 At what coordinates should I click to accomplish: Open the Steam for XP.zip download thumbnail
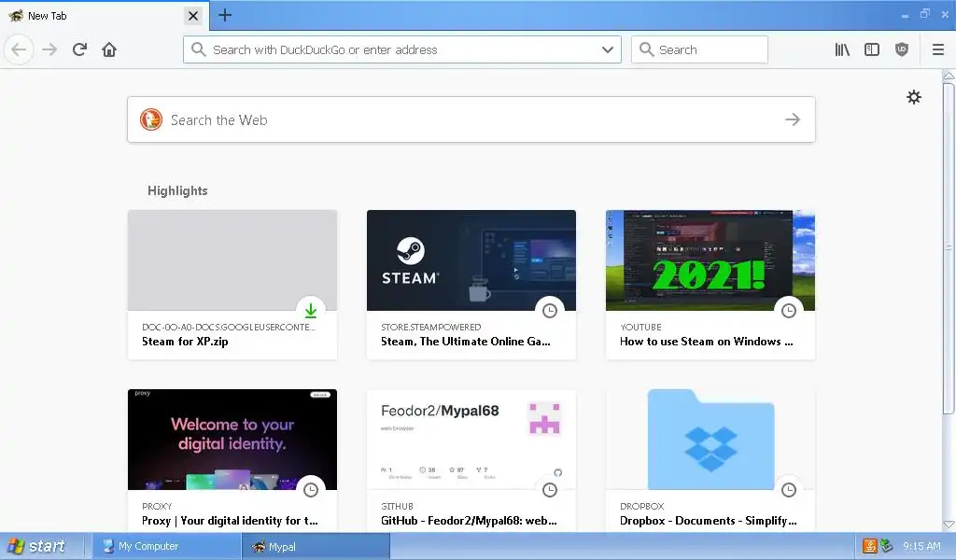232,260
